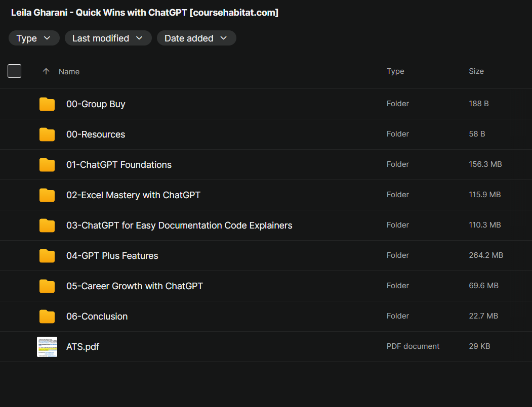Click the 05-Career Growth folder icon
The image size is (532, 407).
(x=47, y=286)
